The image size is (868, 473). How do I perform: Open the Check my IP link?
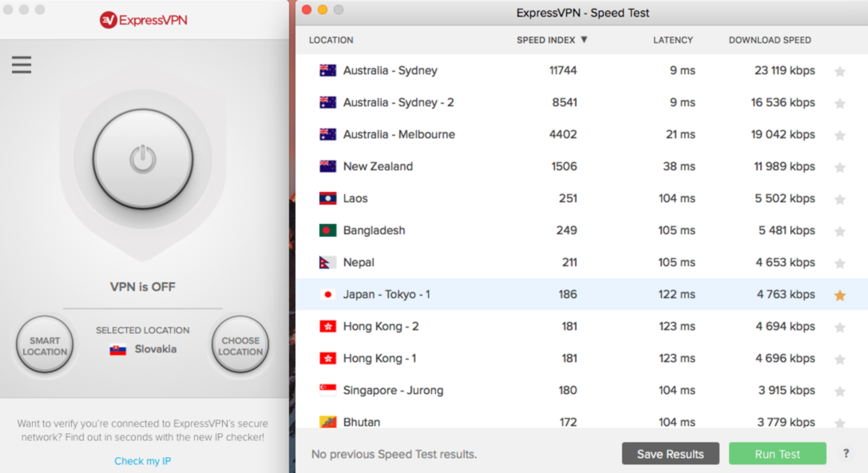pyautogui.click(x=143, y=461)
